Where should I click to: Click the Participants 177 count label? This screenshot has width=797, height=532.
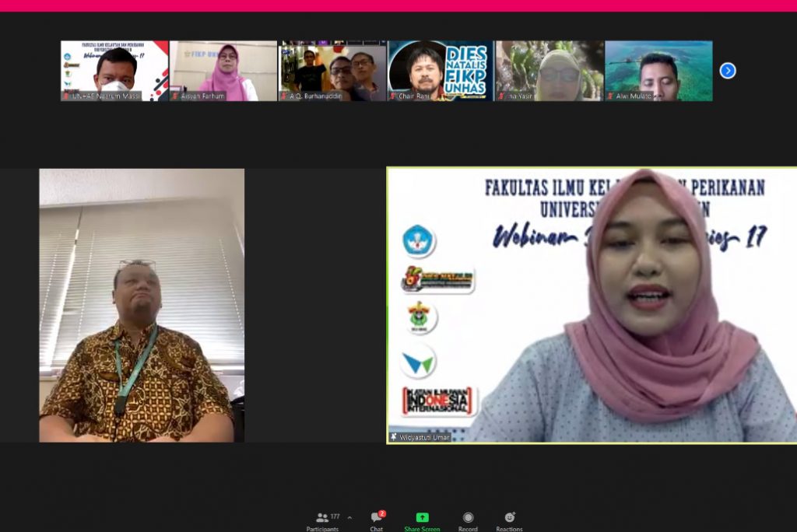coord(334,516)
